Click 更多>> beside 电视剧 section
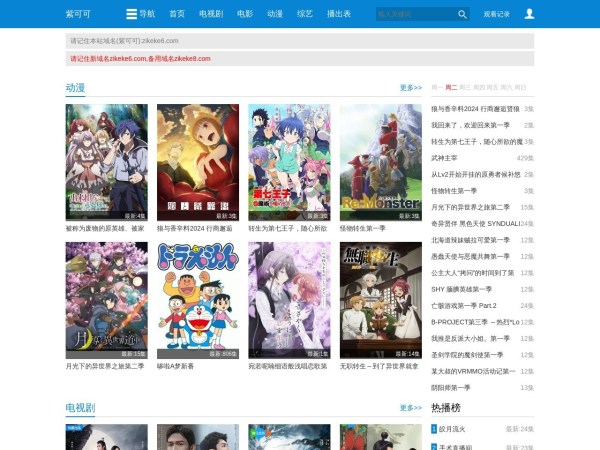The width and height of the screenshot is (600, 450). [411, 408]
